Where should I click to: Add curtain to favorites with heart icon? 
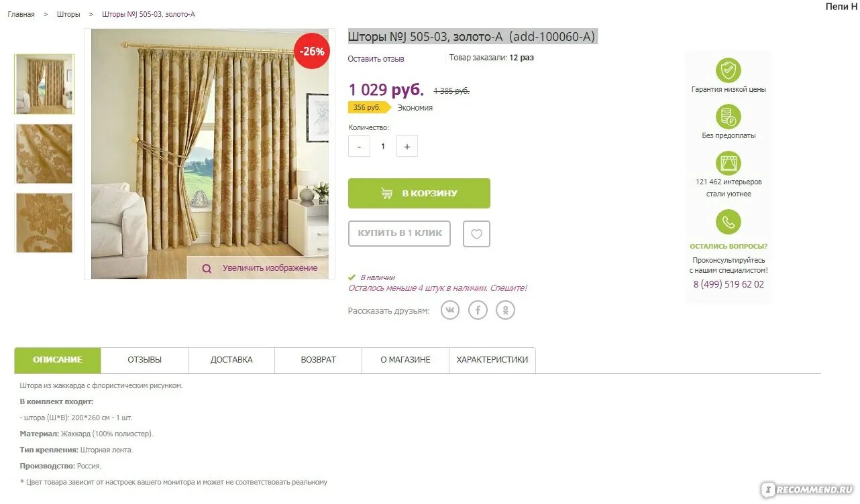476,234
